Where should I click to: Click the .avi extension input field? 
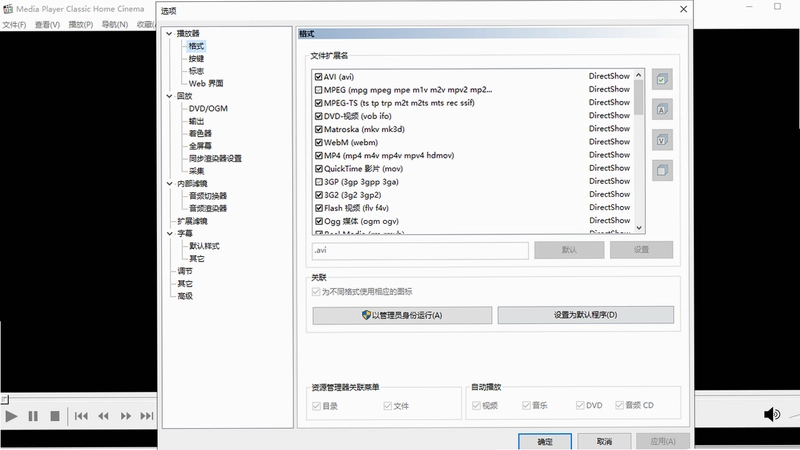click(420, 251)
